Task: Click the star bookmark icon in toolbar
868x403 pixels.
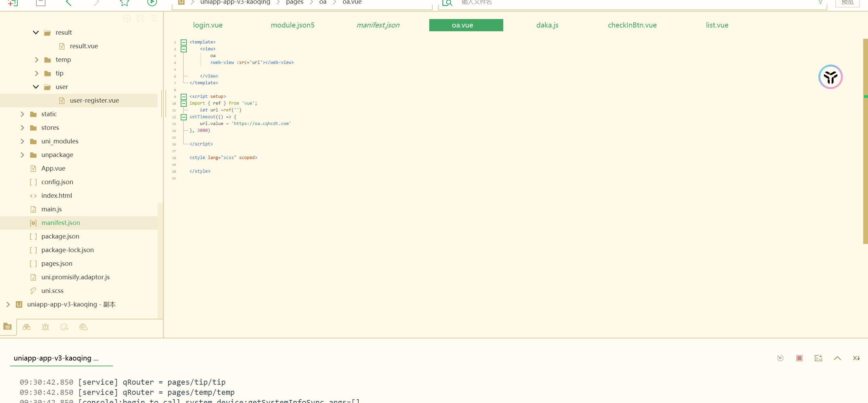Action: [125, 3]
